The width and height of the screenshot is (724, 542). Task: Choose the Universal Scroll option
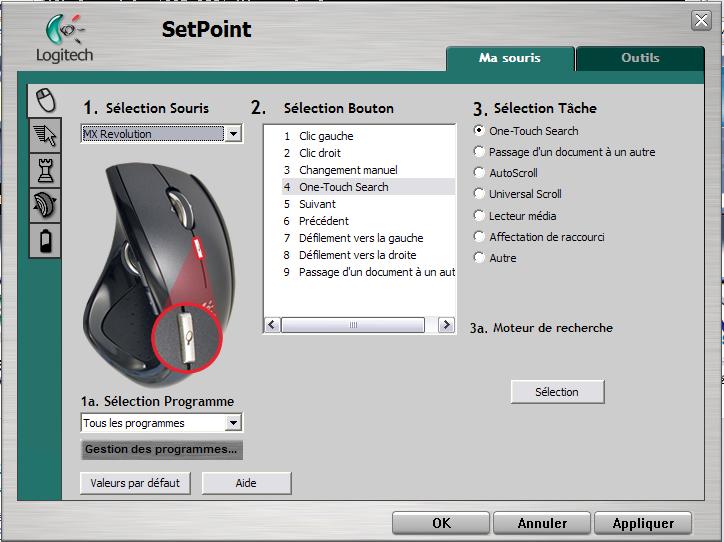(x=479, y=193)
